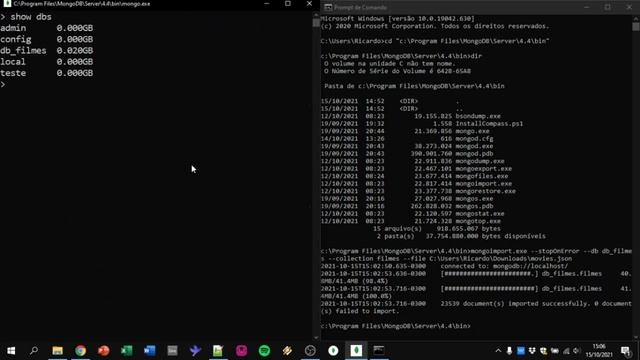
Task: Open Notepad++ from the taskbar
Action: click(x=218, y=351)
